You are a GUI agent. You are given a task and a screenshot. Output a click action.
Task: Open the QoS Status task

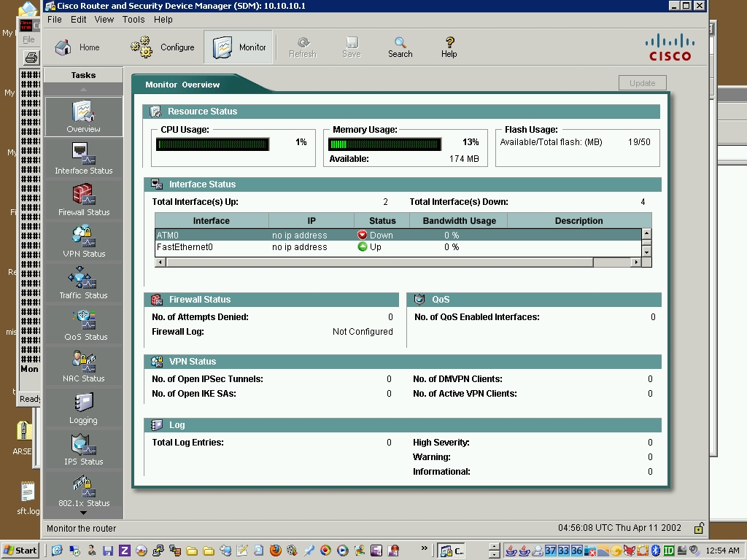(x=83, y=324)
